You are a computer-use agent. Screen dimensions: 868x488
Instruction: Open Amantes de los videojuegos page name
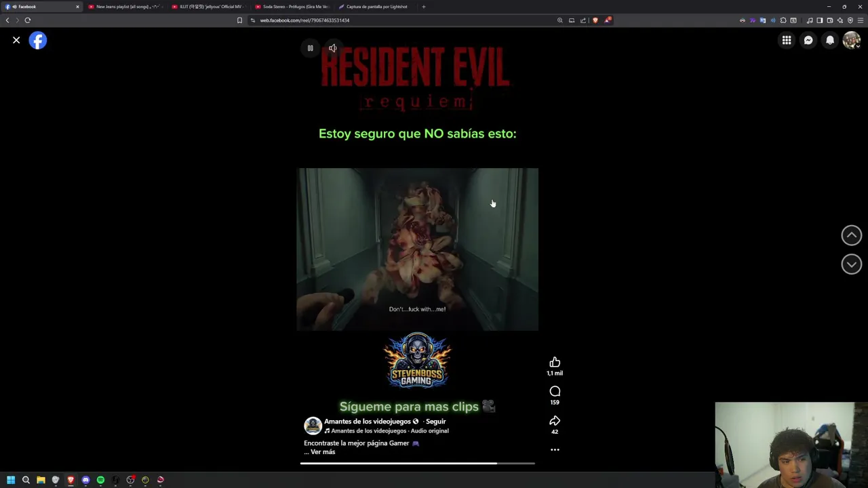tap(368, 422)
